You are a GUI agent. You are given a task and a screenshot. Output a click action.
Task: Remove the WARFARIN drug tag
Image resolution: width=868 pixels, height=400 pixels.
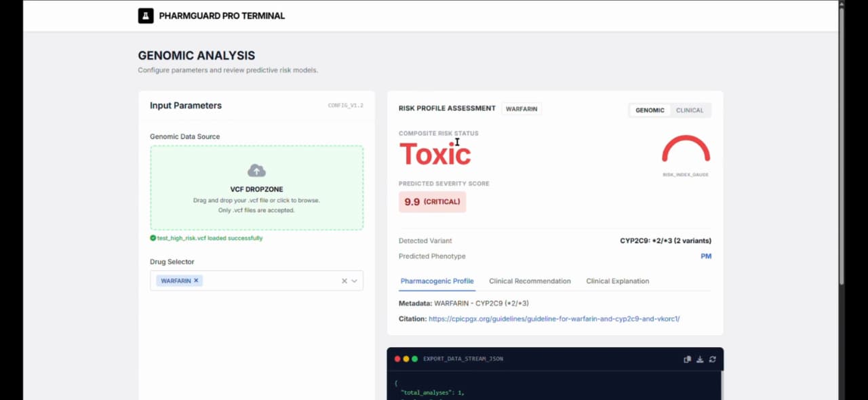(x=196, y=281)
